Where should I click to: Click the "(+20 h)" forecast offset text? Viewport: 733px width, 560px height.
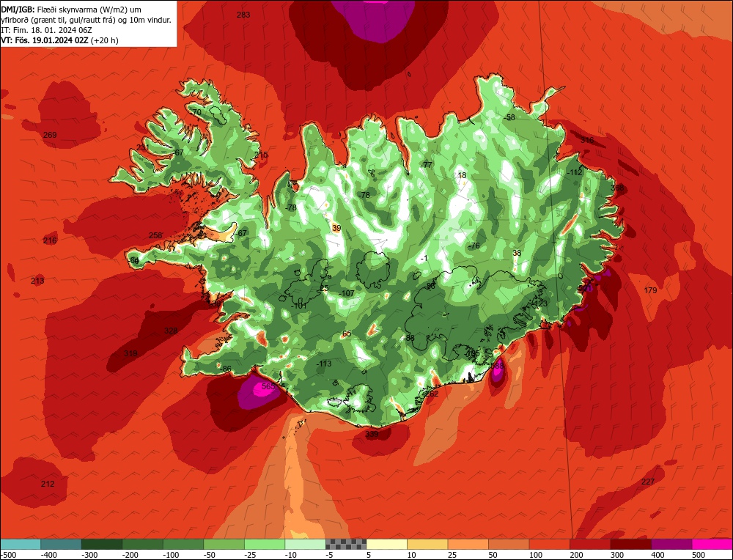(x=104, y=40)
